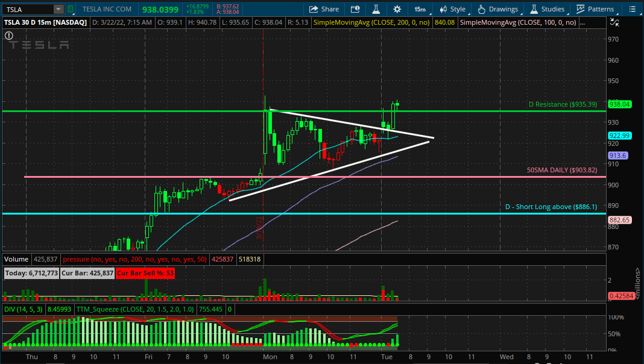This screenshot has width=644, height=364.
Task: Click the auto-fit price axis icon
Action: [614, 22]
